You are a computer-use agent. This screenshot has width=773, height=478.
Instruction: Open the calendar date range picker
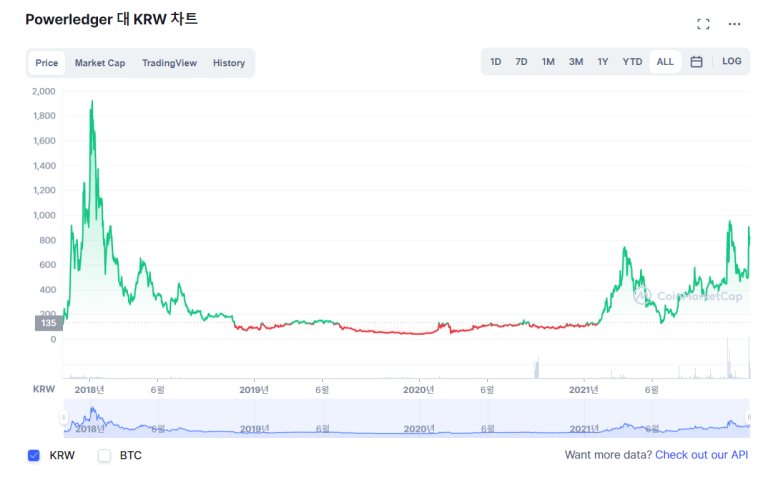click(x=696, y=62)
